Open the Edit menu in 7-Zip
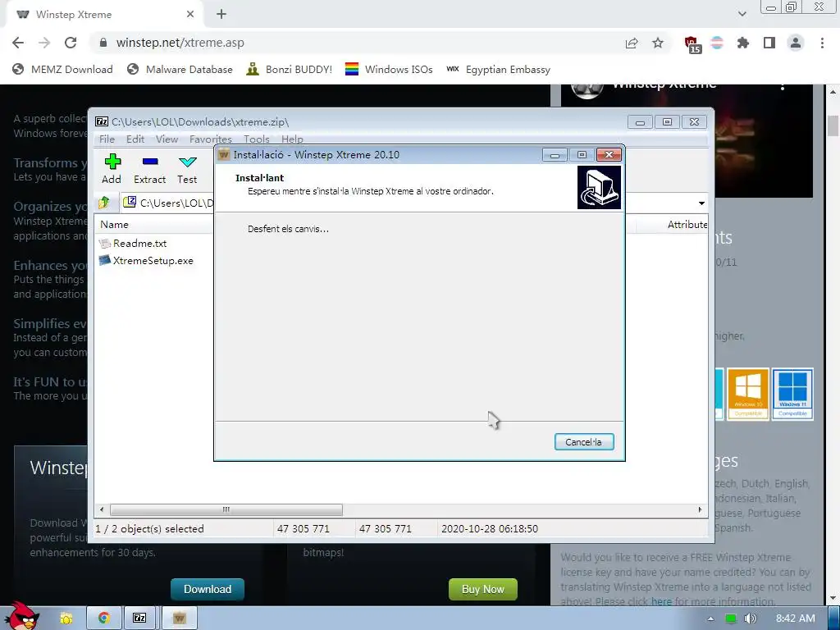 pos(135,139)
